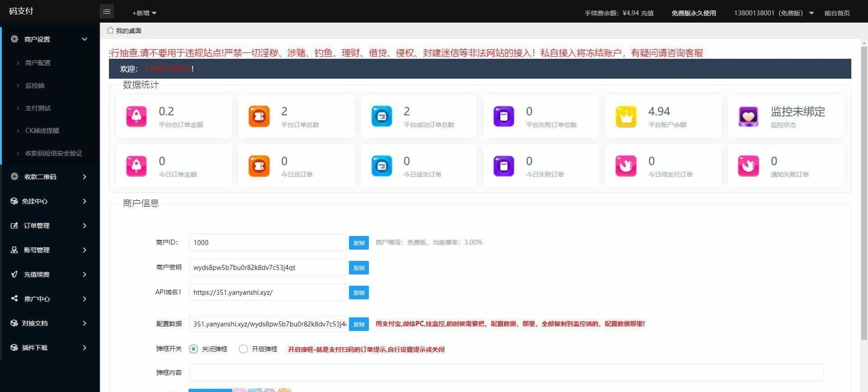The width and height of the screenshot is (868, 392).
Task: Expand the 账号管理 sidebar section
Action: (x=85, y=250)
